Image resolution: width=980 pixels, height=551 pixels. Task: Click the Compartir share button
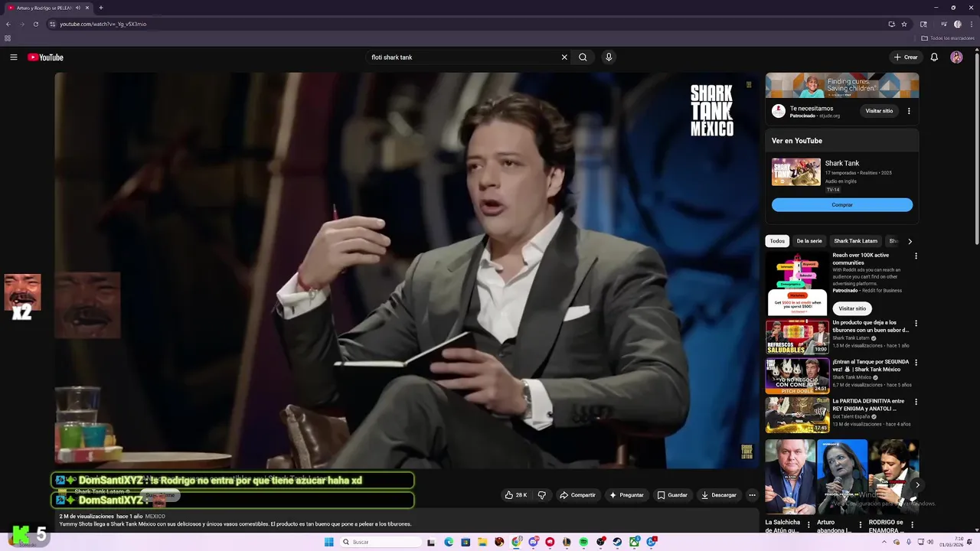tap(577, 495)
